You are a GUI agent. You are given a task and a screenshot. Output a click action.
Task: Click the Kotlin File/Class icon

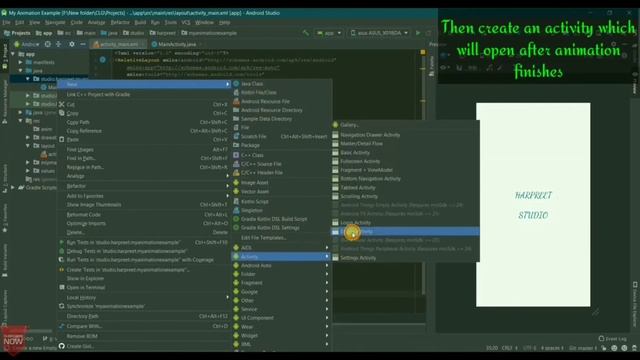(236, 92)
